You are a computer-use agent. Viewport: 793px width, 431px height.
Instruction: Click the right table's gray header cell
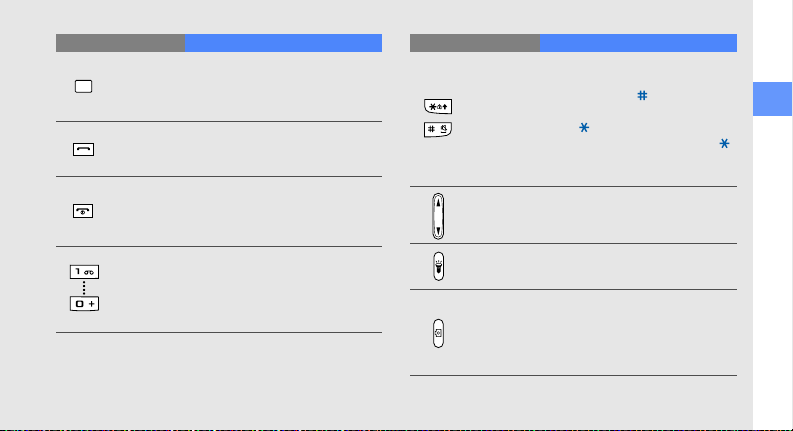coord(475,43)
